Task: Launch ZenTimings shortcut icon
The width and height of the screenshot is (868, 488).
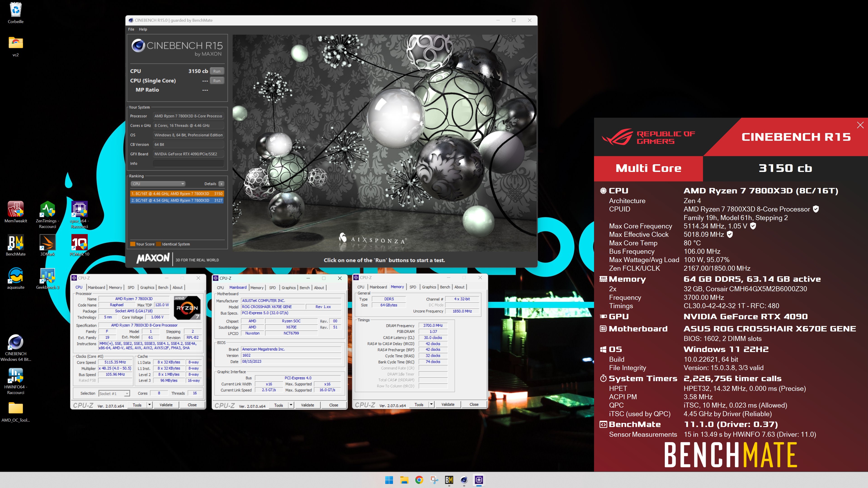Action: pyautogui.click(x=47, y=209)
